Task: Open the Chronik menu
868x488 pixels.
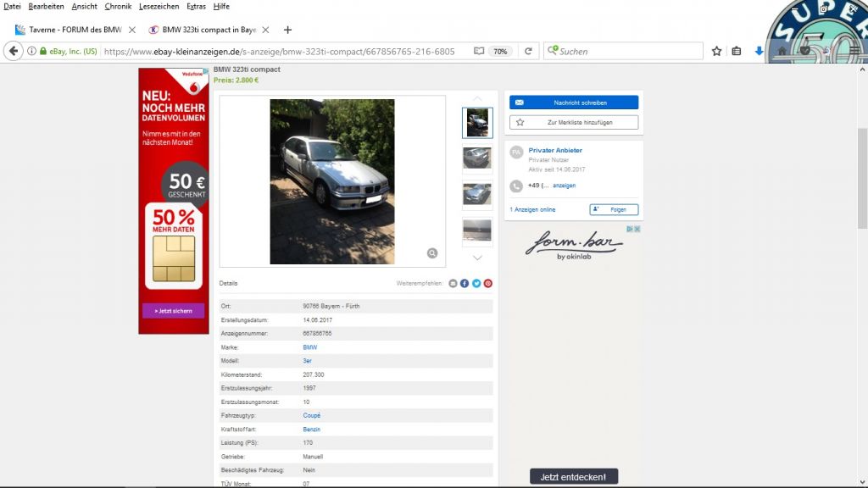Action: [118, 7]
